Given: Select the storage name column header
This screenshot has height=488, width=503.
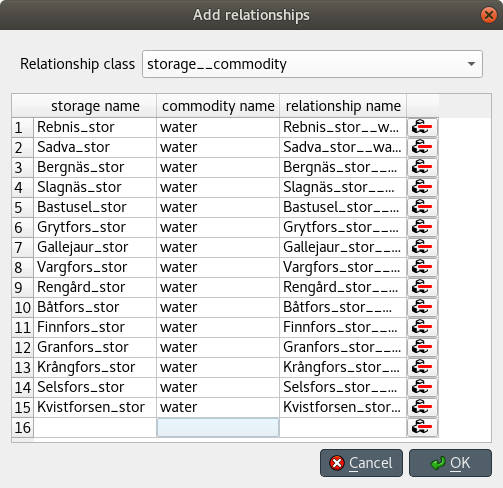Looking at the screenshot, I should point(95,106).
